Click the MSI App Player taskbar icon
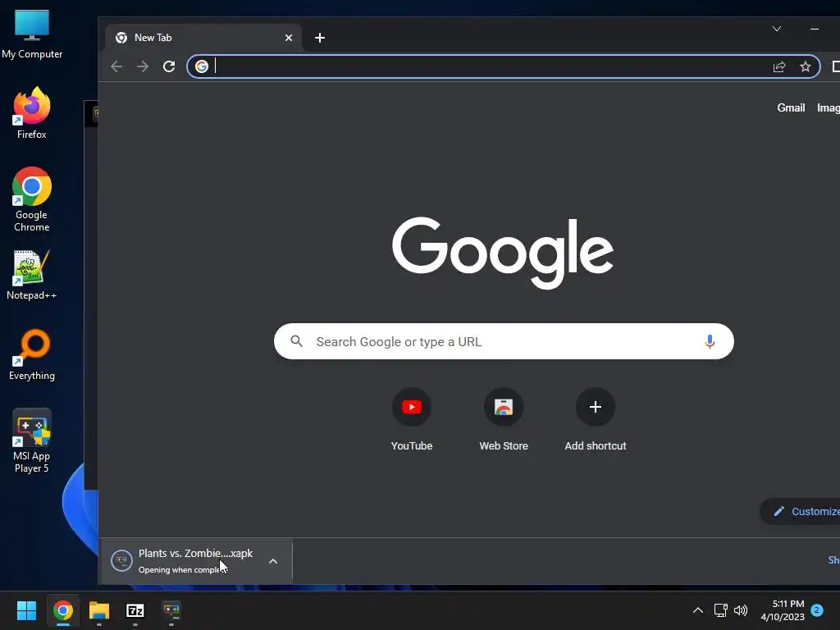The width and height of the screenshot is (840, 630). 171,610
